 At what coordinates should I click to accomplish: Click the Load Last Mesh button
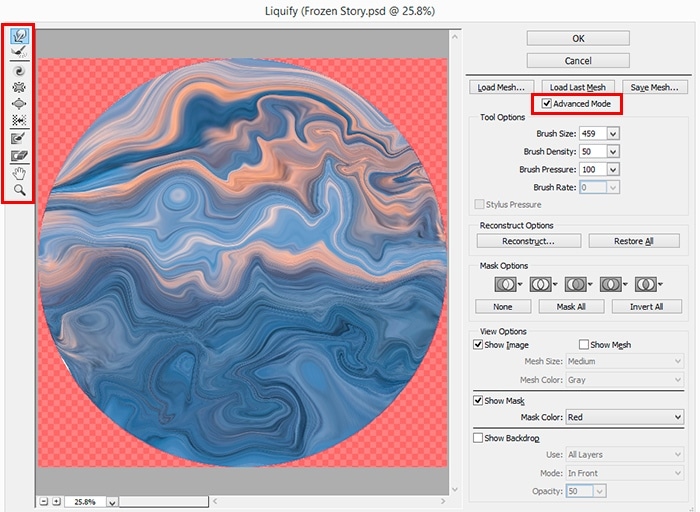(578, 87)
